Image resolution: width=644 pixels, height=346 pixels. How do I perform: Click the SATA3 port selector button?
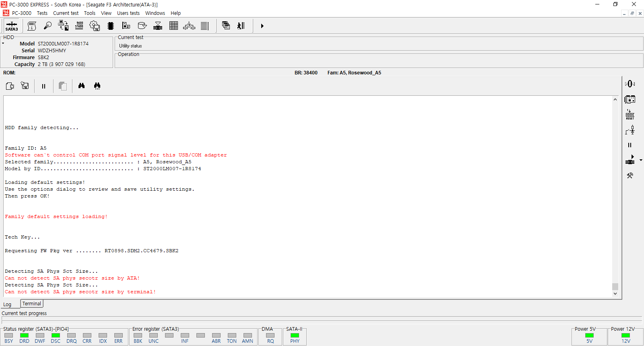[x=12, y=26]
